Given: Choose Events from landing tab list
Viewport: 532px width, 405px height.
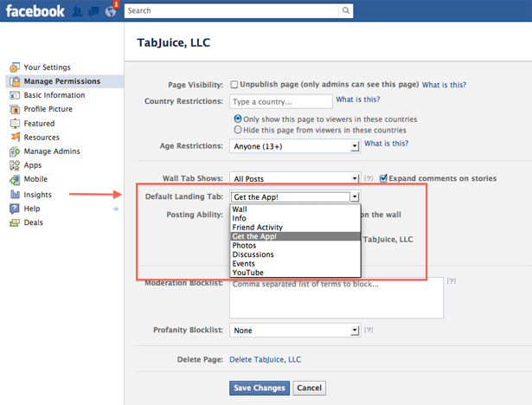Looking at the screenshot, I should (x=295, y=263).
